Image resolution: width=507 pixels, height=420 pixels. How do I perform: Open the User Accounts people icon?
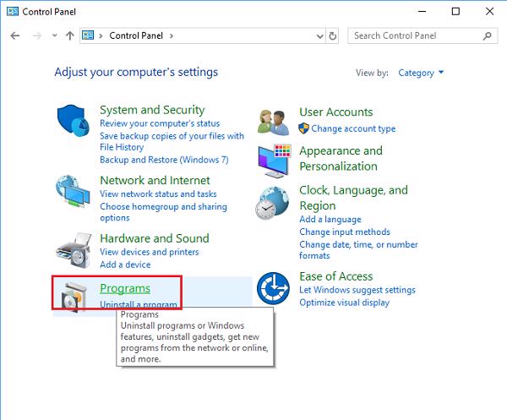pos(274,123)
